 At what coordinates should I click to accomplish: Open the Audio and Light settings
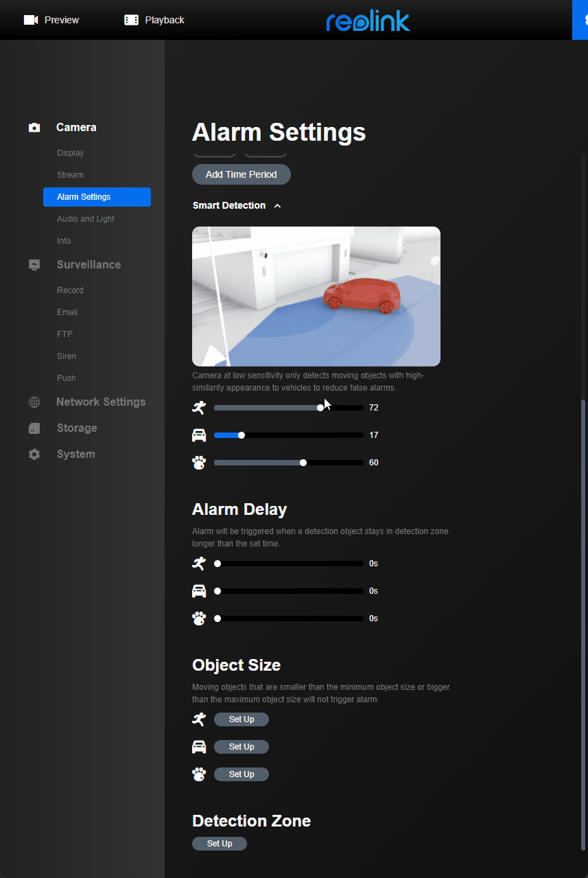86,219
